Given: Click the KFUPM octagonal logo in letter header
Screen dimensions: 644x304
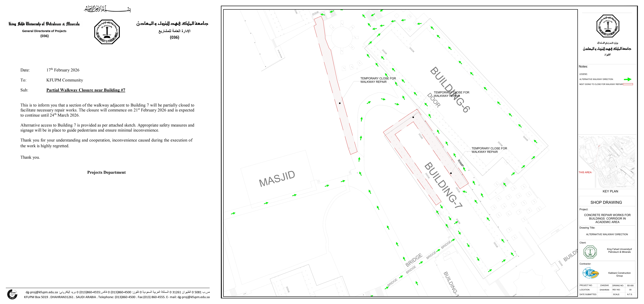Looking at the screenshot, I should (107, 32).
